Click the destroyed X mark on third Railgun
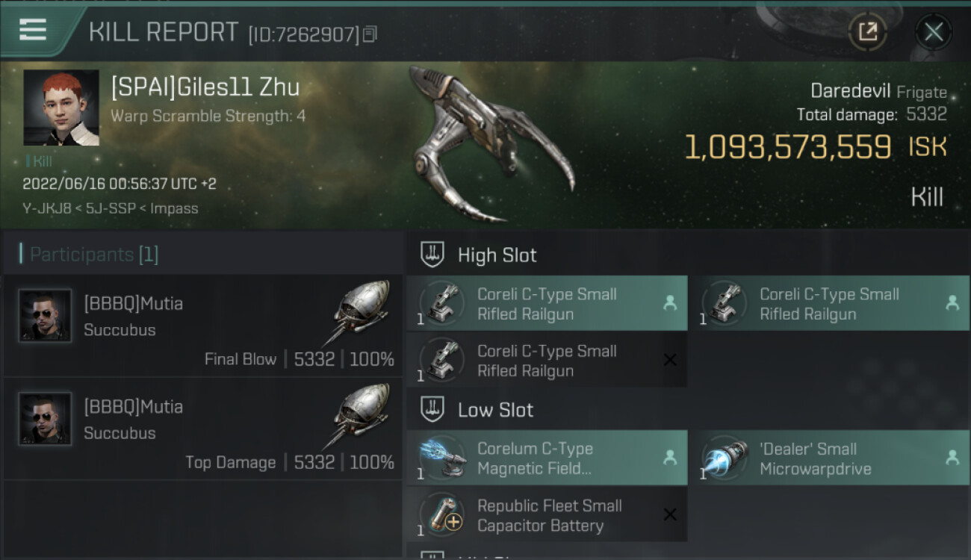971x560 pixels. tap(670, 360)
